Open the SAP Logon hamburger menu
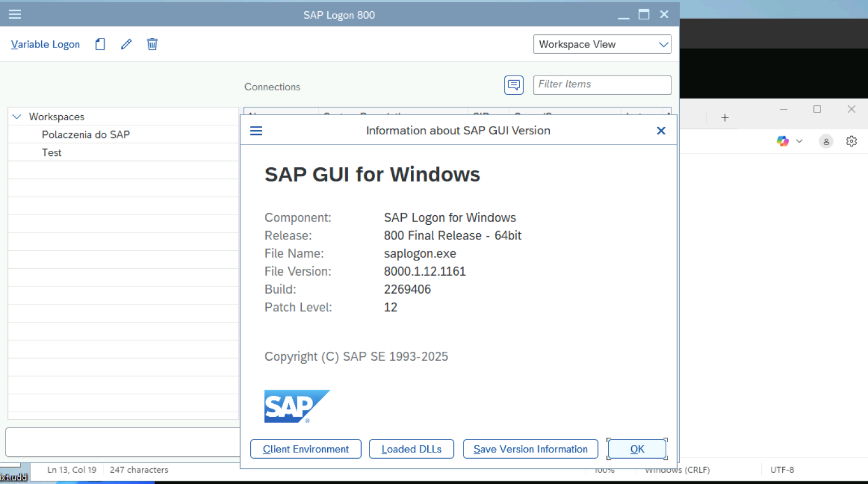The width and height of the screenshot is (868, 484). [x=15, y=14]
